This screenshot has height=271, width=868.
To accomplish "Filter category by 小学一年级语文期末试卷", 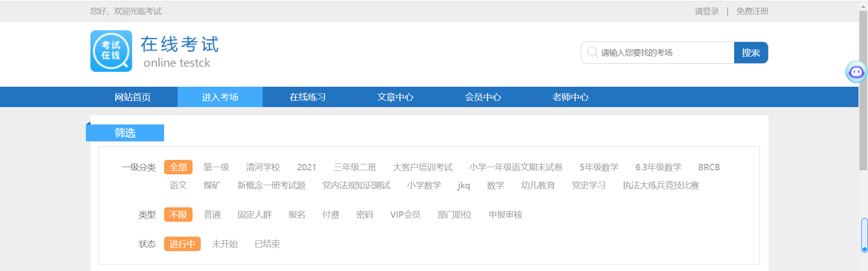I will 516,167.
